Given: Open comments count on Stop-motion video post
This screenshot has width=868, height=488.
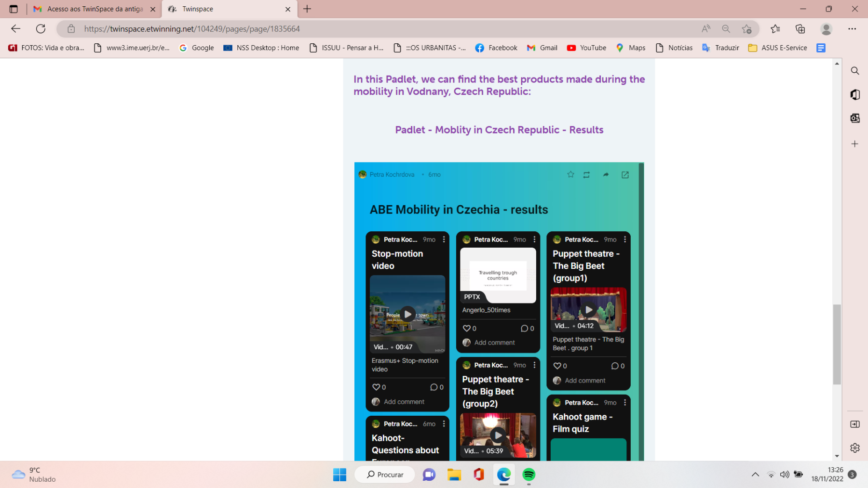Looking at the screenshot, I should coord(437,387).
